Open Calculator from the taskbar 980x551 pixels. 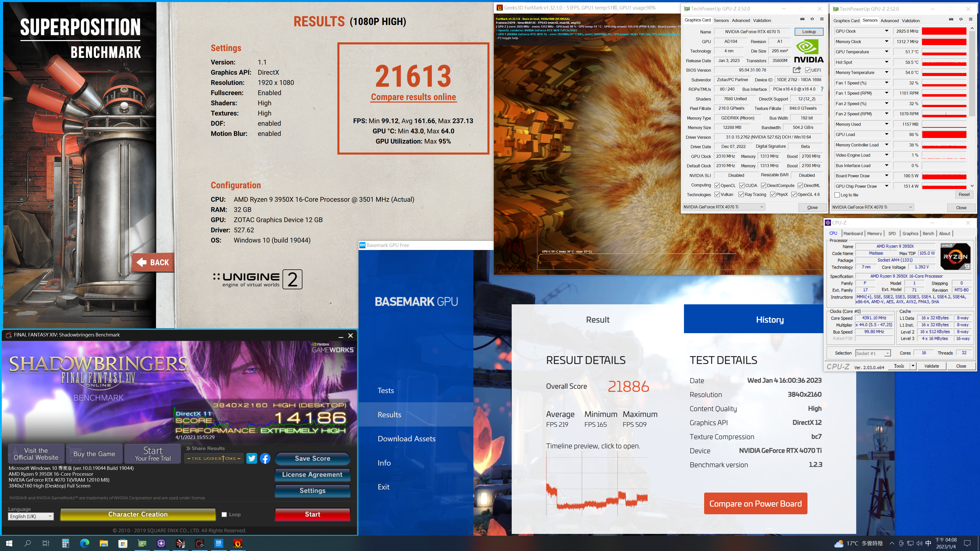coord(65,543)
